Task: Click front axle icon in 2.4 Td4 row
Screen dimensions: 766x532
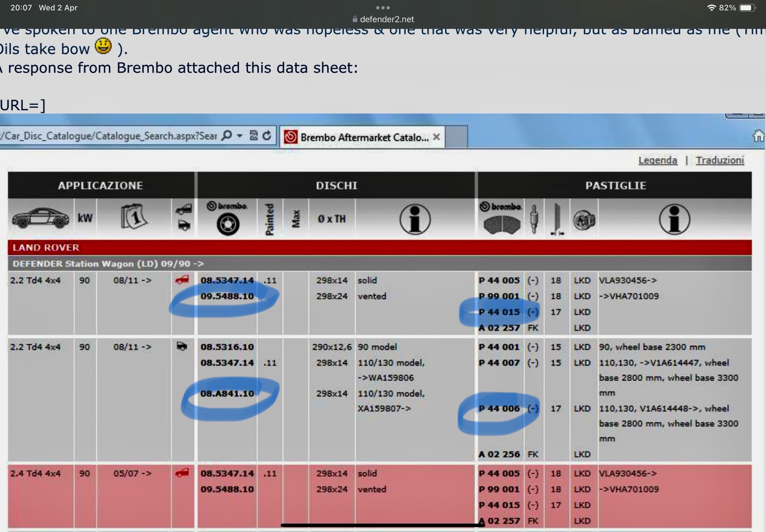Action: pyautogui.click(x=183, y=473)
